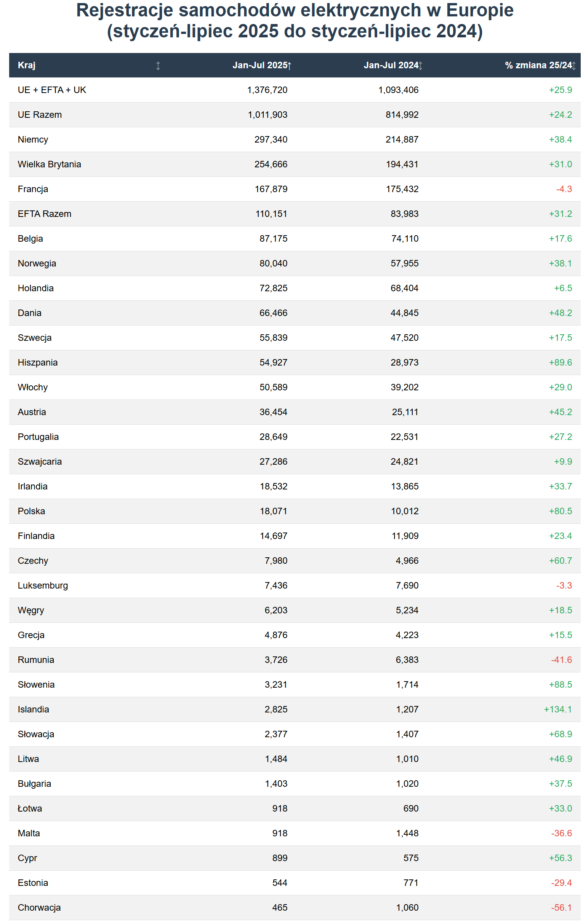
Task: Click the EFTA Razem row label
Action: coord(45,214)
